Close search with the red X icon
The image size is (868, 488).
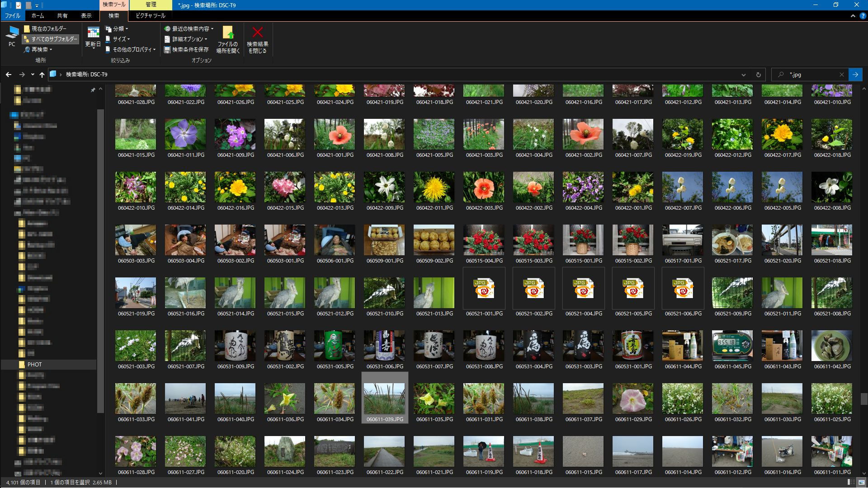coord(257,33)
